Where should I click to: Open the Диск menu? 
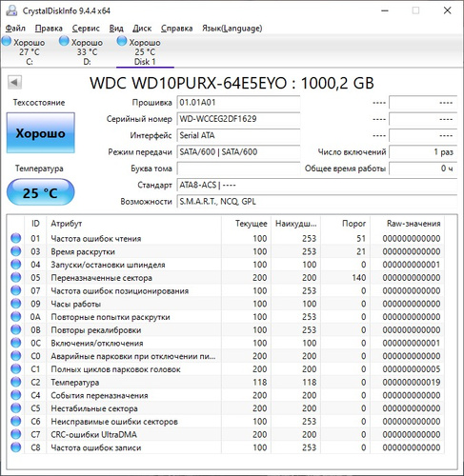(142, 29)
